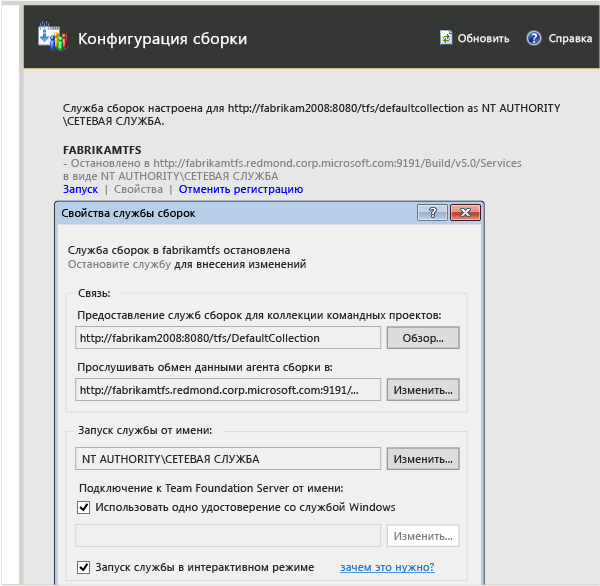Open the зачем это нужно? link

pyautogui.click(x=387, y=567)
